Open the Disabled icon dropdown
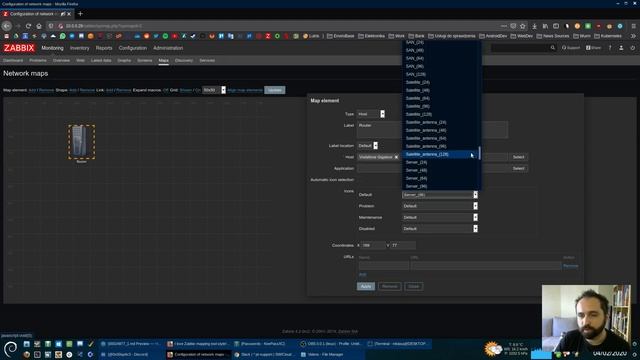The height and width of the screenshot is (360, 640). [x=440, y=229]
